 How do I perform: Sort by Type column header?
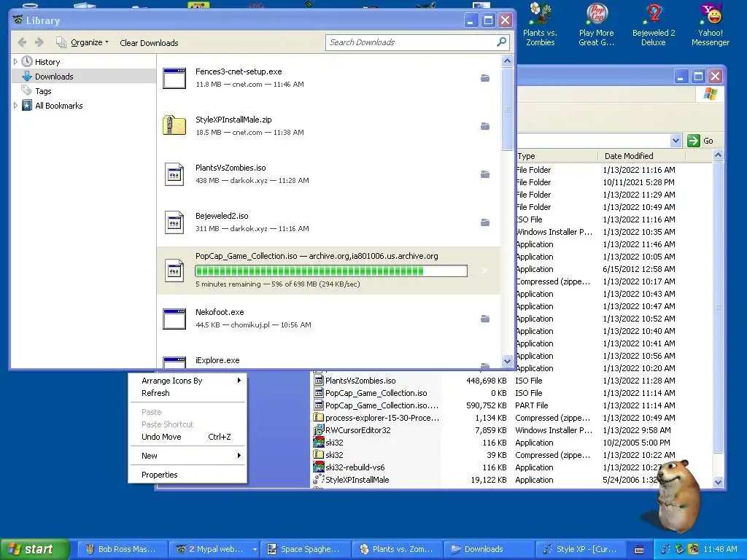pos(556,156)
